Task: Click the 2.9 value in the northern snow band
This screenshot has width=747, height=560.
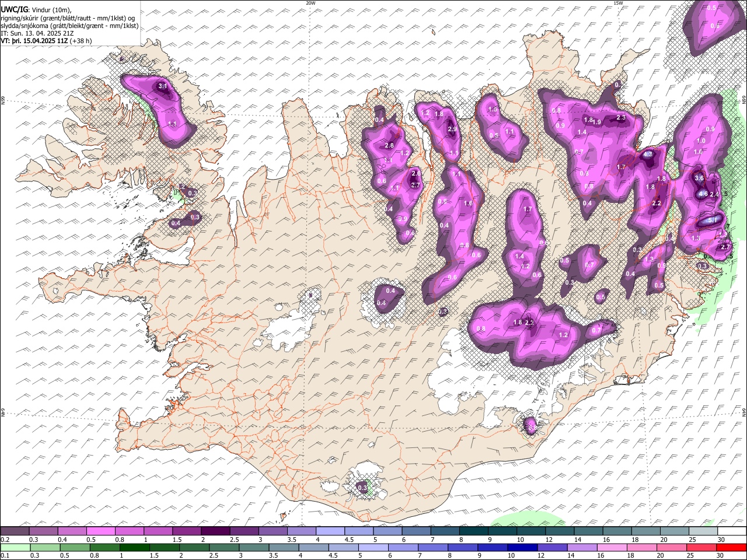Action: [x=452, y=129]
